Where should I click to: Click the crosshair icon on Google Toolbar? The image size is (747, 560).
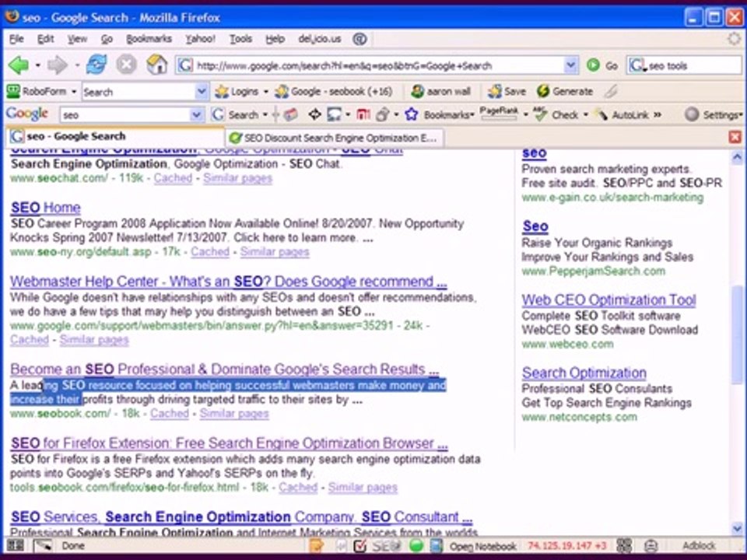tap(314, 114)
